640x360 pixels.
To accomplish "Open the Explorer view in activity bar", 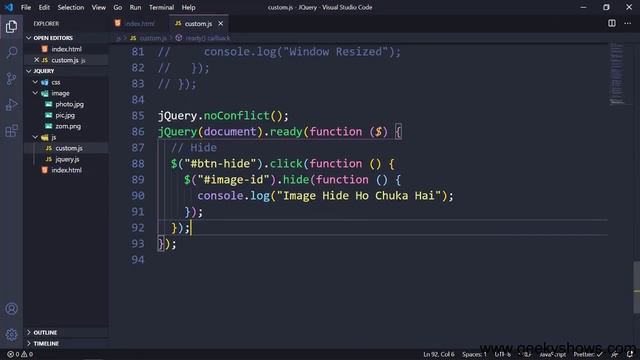I will tap(11, 27).
